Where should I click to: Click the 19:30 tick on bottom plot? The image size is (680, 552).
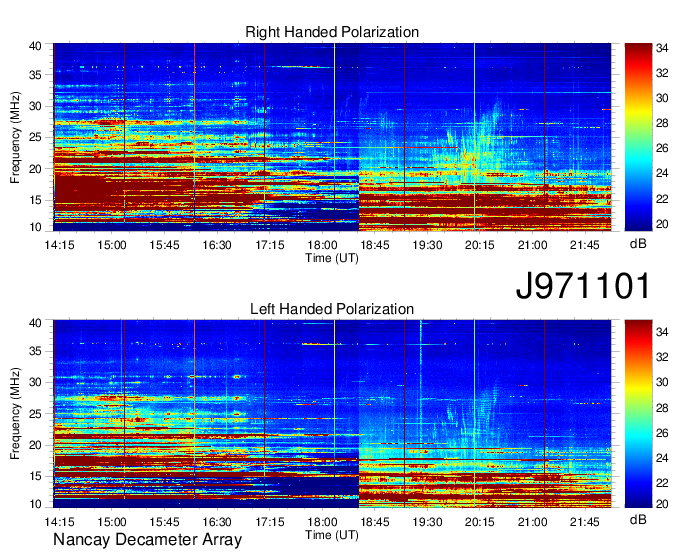(x=427, y=522)
